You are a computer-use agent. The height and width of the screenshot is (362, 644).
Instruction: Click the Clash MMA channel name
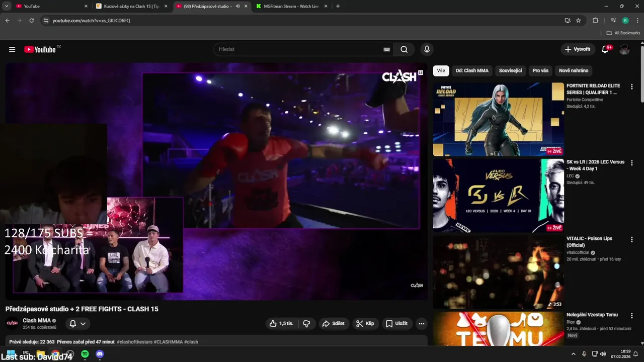pos(37,320)
